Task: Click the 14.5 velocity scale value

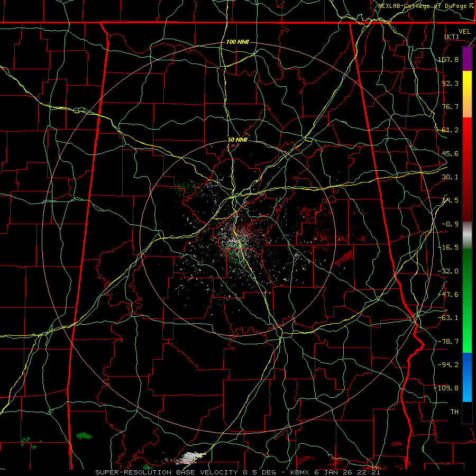Action: (450, 200)
